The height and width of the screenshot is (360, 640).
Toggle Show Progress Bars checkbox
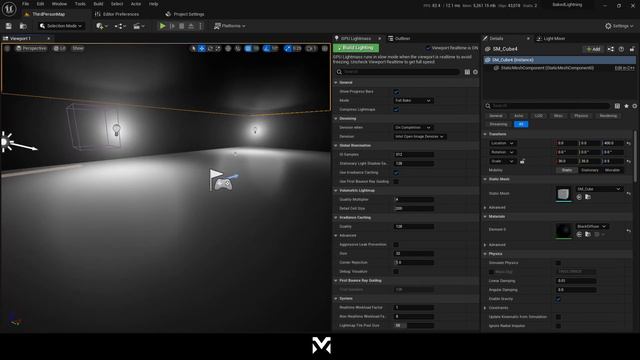396,91
